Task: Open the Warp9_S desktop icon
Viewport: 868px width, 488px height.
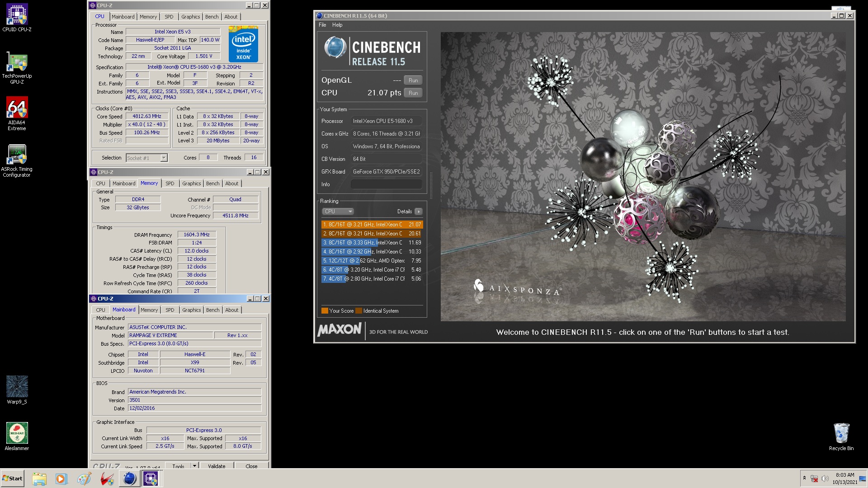Action: click(17, 389)
